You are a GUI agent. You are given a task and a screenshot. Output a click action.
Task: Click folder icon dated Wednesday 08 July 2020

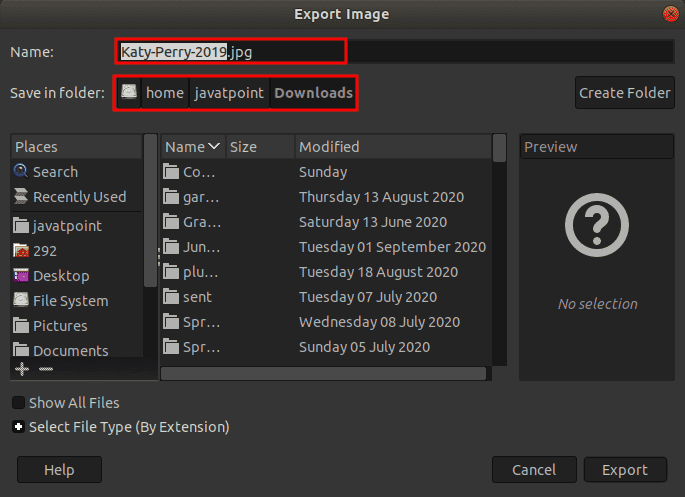171,322
